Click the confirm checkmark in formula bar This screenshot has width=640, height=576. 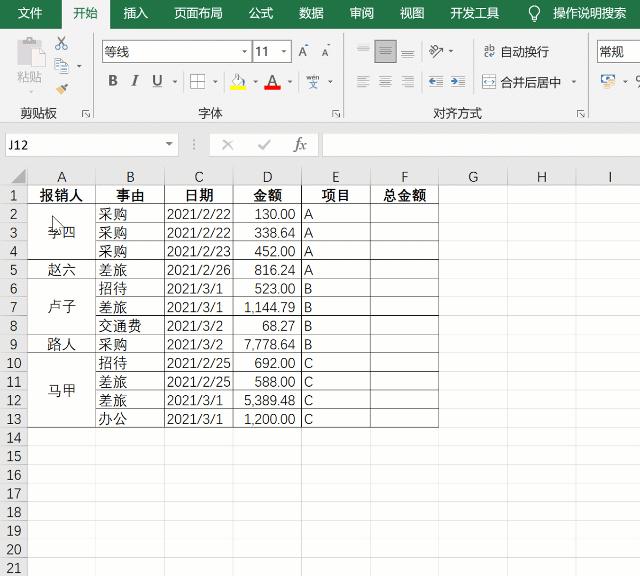[264, 145]
